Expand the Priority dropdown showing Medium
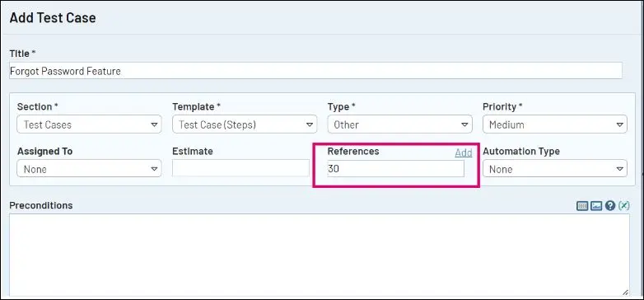This screenshot has height=300, width=644. (x=555, y=124)
